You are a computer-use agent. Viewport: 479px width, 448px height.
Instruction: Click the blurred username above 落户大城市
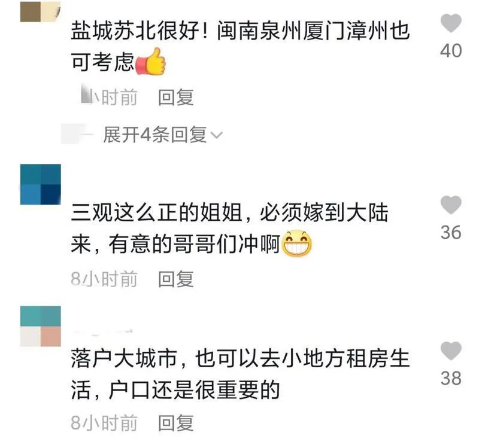click(x=103, y=333)
